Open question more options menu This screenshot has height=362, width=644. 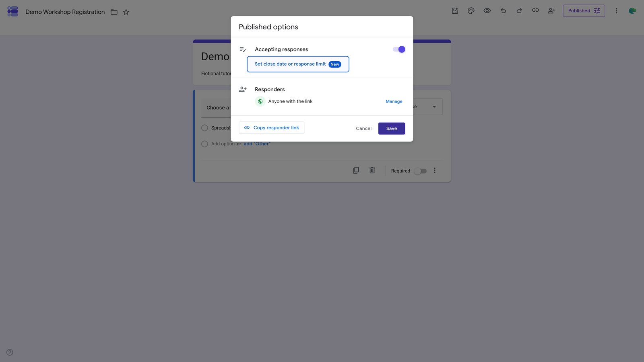435,171
